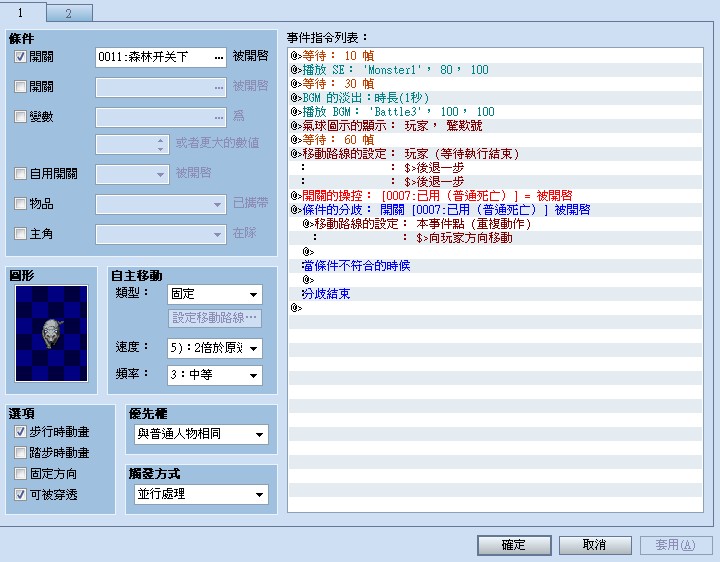Toggle the 可被穿透 option
720x562 pixels.
pyautogui.click(x=20, y=495)
